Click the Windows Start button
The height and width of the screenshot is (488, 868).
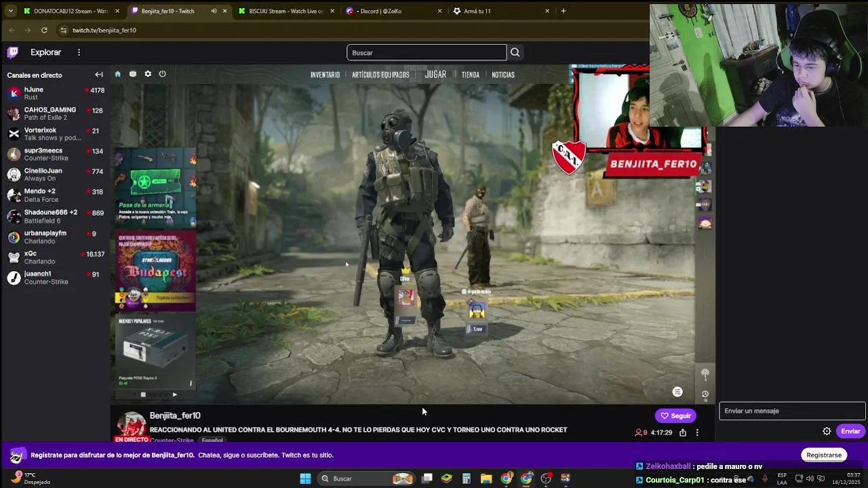click(305, 479)
